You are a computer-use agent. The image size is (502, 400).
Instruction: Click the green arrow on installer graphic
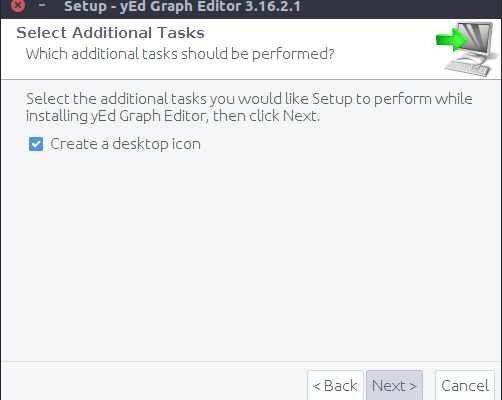[452, 40]
